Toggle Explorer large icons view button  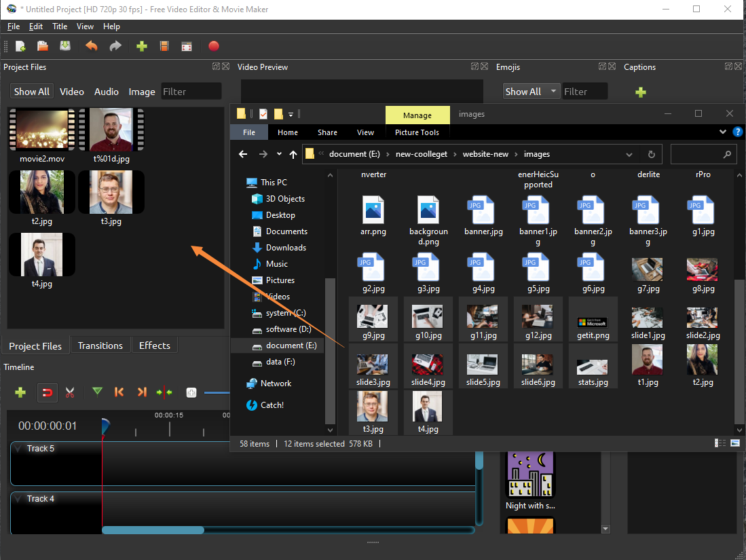tap(734, 443)
